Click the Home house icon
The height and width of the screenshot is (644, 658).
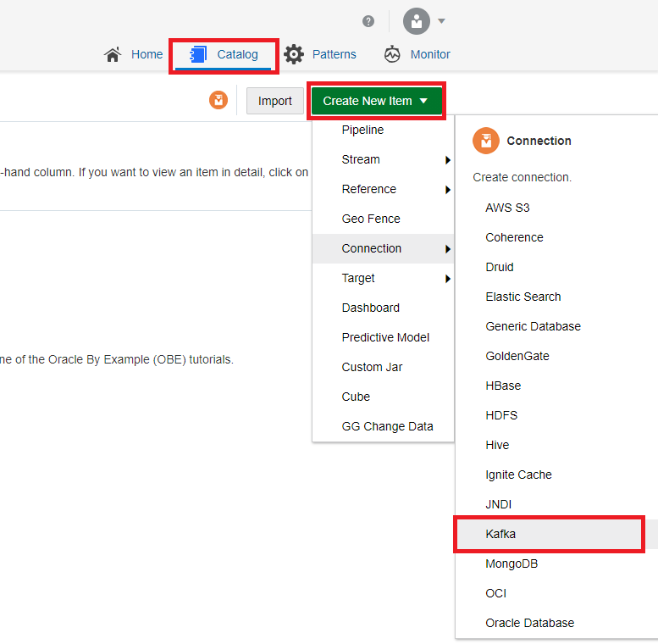point(113,54)
